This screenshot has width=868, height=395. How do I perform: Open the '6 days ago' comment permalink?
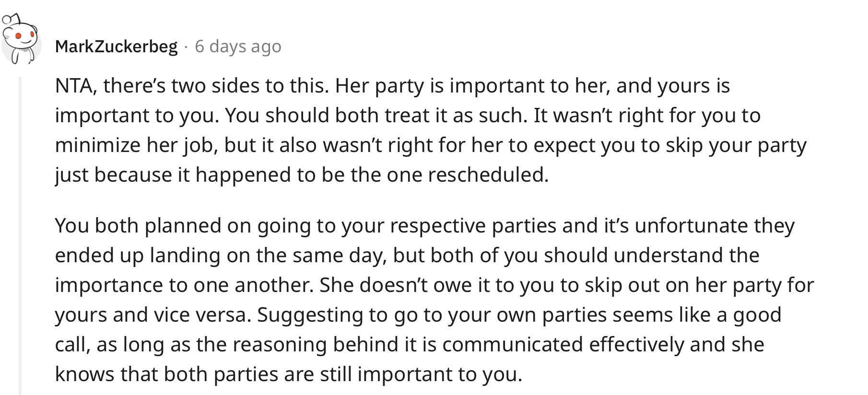238,46
